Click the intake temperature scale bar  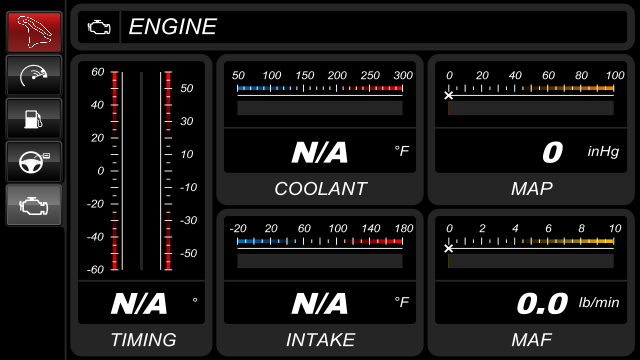320,241
